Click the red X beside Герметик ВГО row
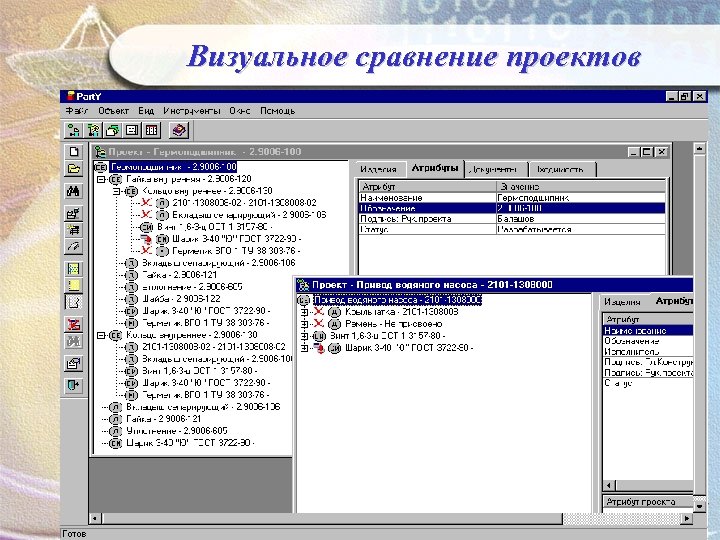Image resolution: width=720 pixels, height=540 pixels. pyautogui.click(x=146, y=250)
